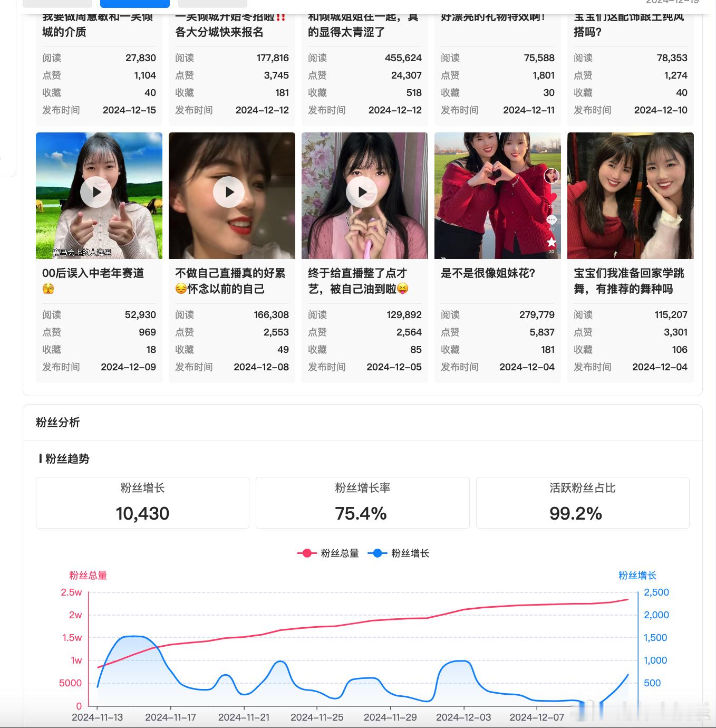This screenshot has height=728, width=716.
Task: Open the 是不是很像姐妹花 video thumbnail
Action: point(498,196)
